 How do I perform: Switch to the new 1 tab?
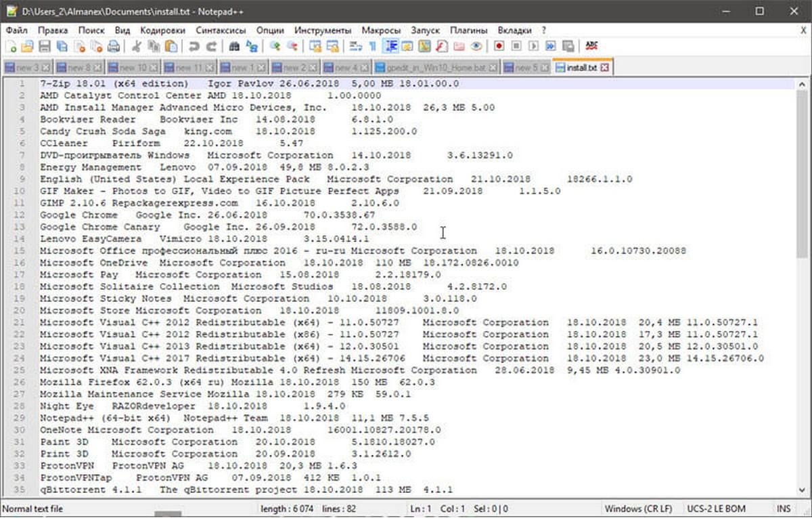click(x=243, y=68)
